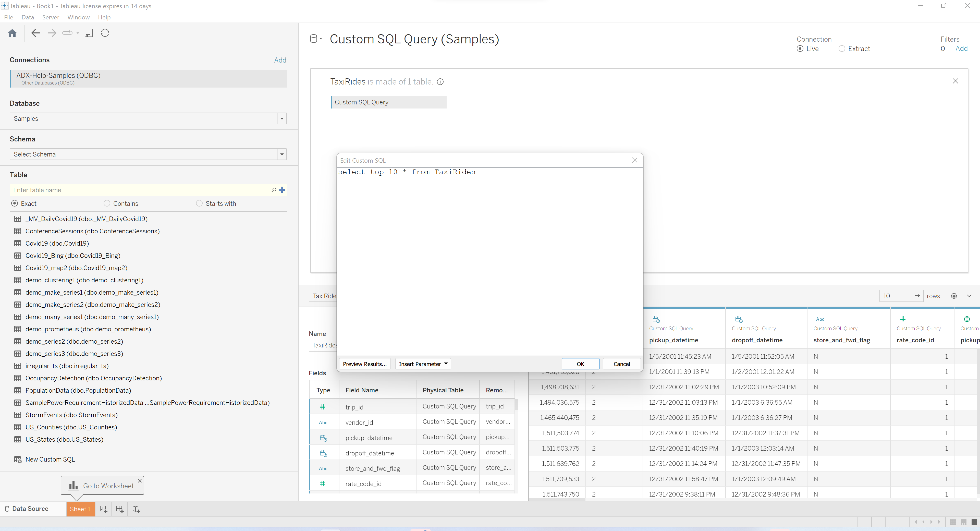Select Live connection radio button
980x531 pixels.
tap(800, 49)
